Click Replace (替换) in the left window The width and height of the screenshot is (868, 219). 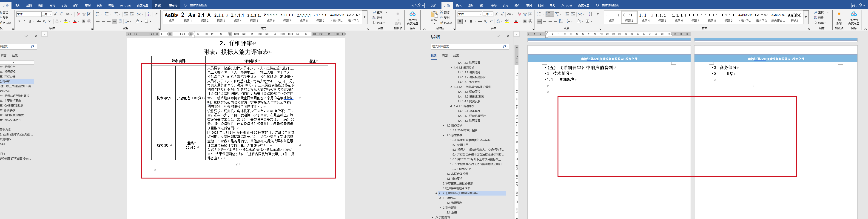point(378,17)
